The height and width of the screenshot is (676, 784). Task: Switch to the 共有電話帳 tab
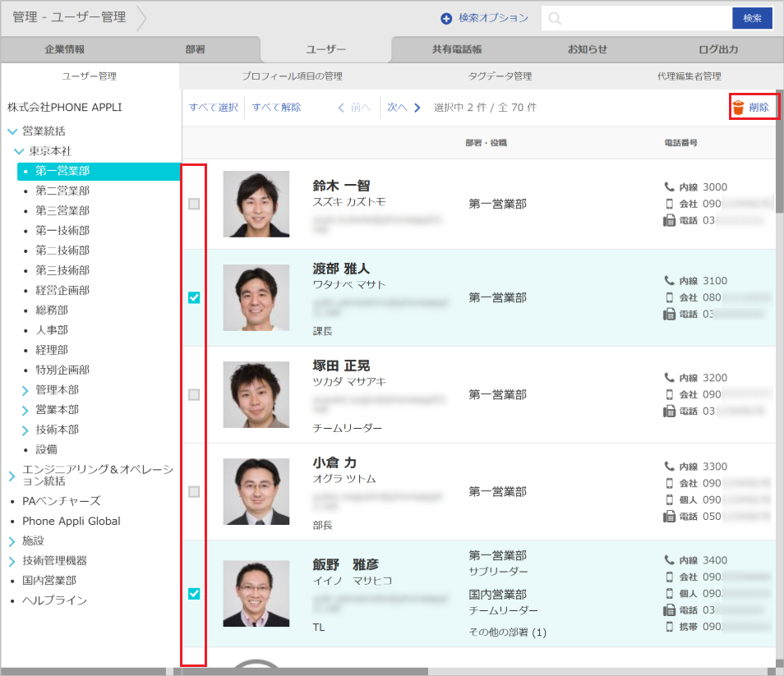457,49
